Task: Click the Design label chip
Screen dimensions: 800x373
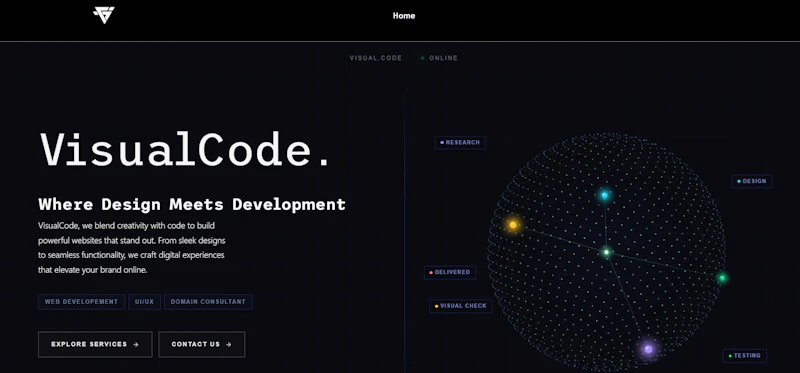Action: click(x=752, y=181)
